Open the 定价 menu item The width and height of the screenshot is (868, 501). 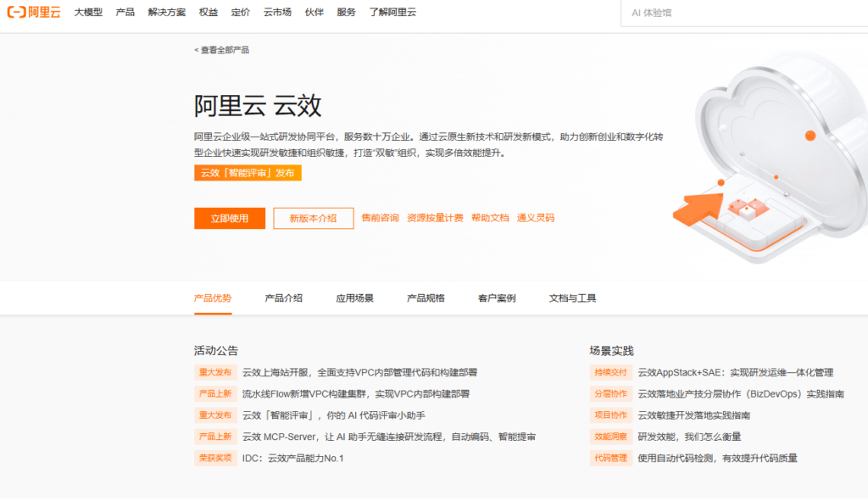click(x=240, y=12)
